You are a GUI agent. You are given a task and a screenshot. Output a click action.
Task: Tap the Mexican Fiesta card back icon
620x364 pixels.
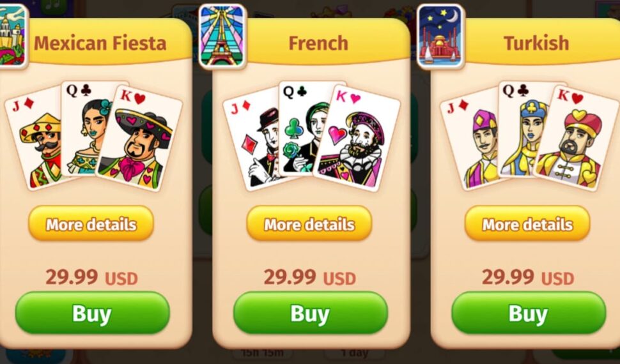[x=13, y=36]
